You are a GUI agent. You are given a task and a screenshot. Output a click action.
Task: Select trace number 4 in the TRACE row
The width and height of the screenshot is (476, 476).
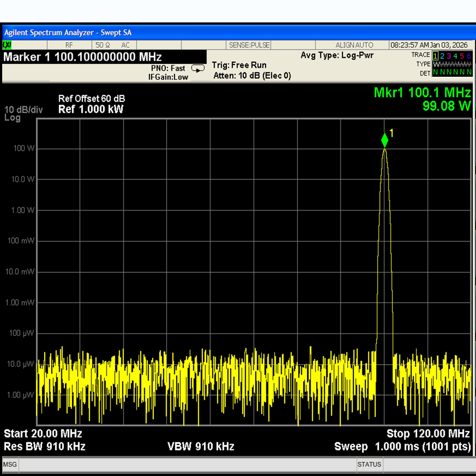[x=455, y=56]
